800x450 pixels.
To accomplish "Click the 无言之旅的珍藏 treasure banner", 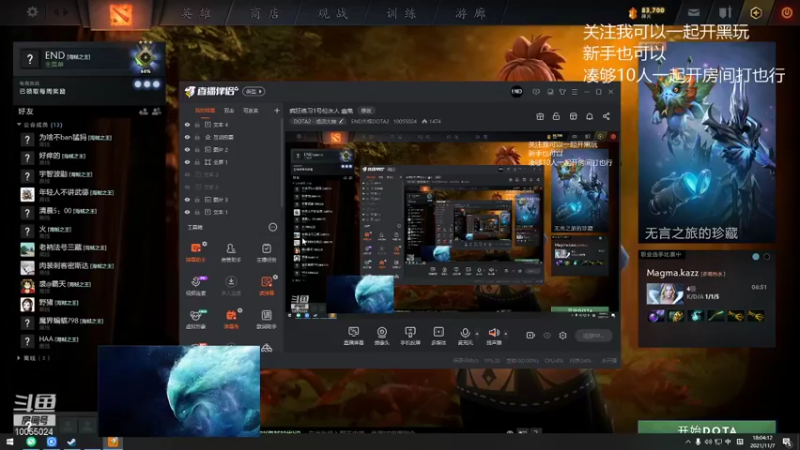I will pos(707,143).
